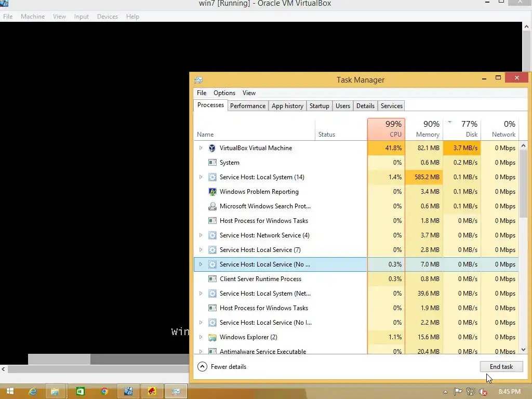Click the End task button

501,367
